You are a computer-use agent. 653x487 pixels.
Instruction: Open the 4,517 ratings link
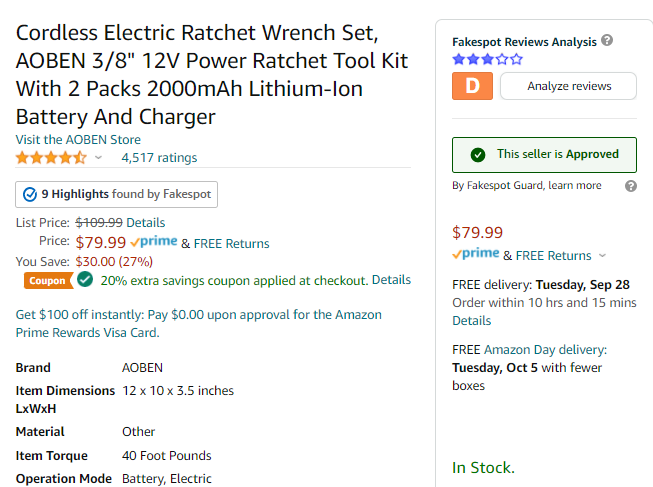pos(159,158)
